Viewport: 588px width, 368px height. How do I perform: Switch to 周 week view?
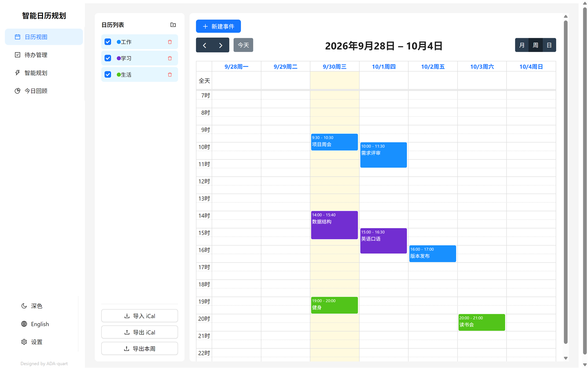536,45
